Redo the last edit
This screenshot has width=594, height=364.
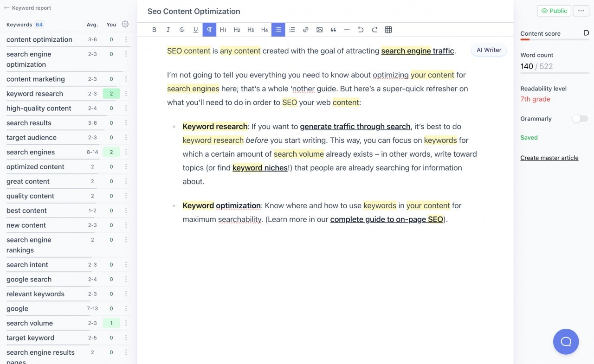(374, 30)
